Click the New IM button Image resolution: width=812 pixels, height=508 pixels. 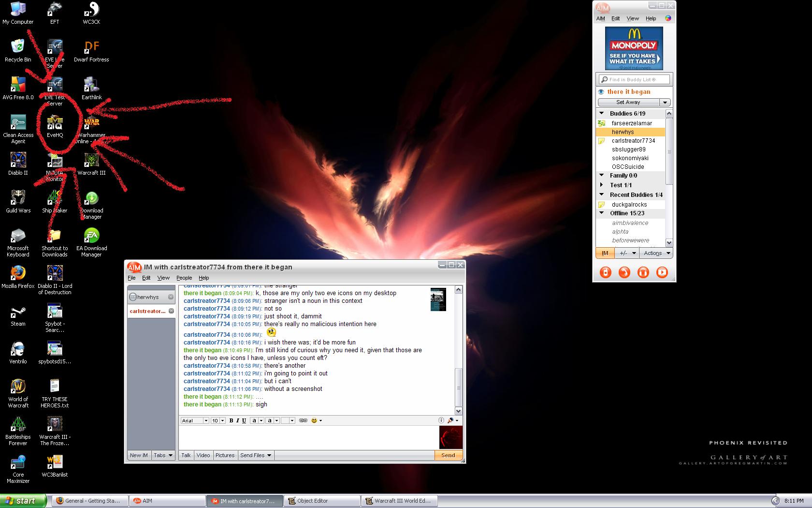139,455
